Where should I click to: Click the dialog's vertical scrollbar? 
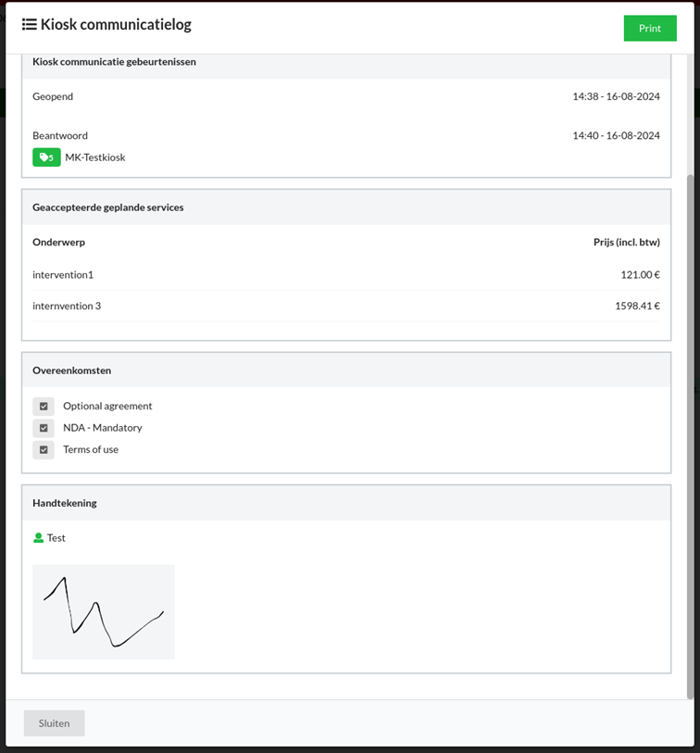click(x=689, y=435)
